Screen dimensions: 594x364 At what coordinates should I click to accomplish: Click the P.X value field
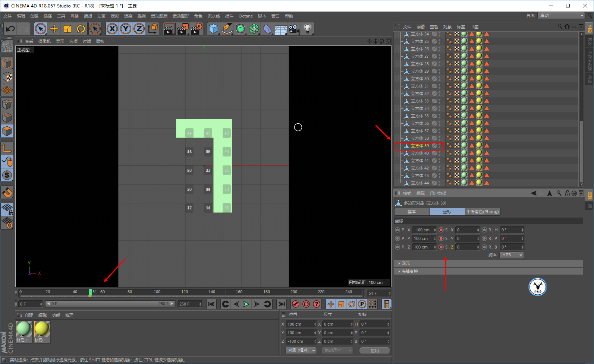pyautogui.click(x=424, y=230)
